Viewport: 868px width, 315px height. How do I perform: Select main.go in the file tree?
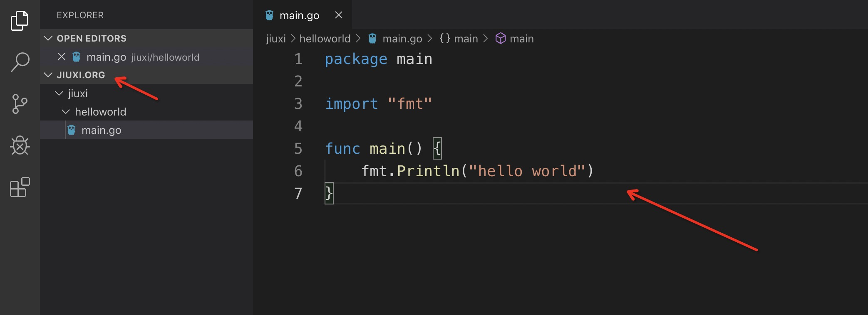coord(146,130)
